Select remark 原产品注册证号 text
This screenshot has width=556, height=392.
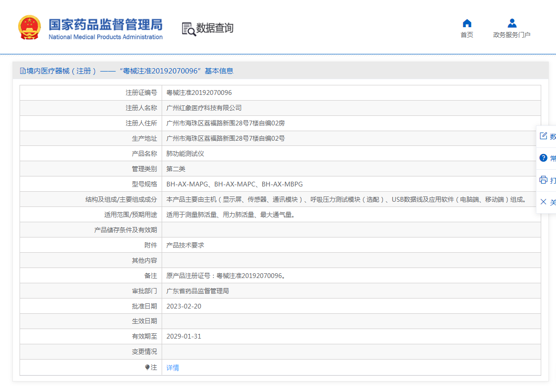pyautogui.click(x=227, y=276)
